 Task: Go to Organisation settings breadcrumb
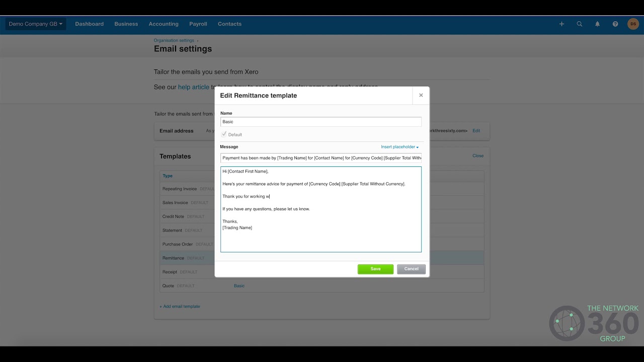pos(174,40)
